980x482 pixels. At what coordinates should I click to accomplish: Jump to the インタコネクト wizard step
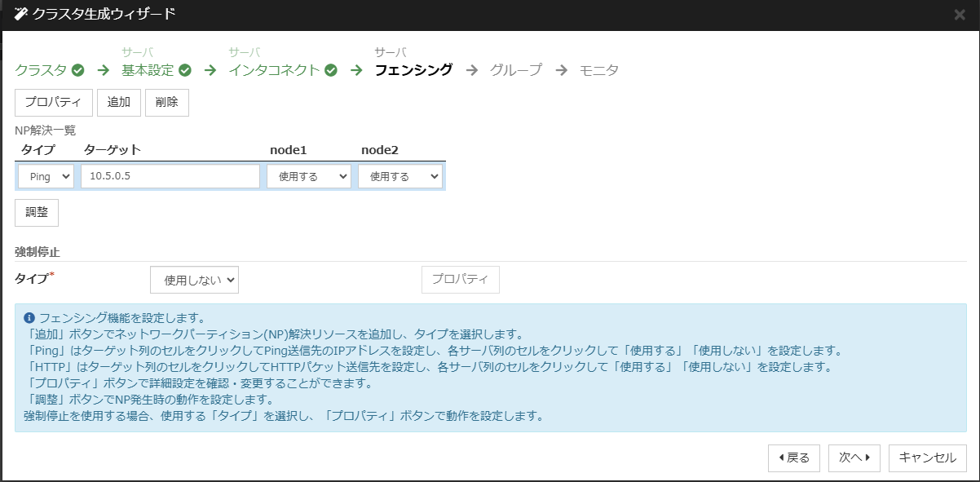point(274,70)
